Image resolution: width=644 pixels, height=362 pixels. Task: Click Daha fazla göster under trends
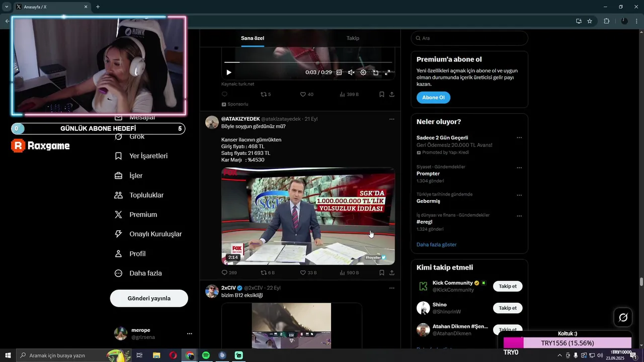coord(436,244)
